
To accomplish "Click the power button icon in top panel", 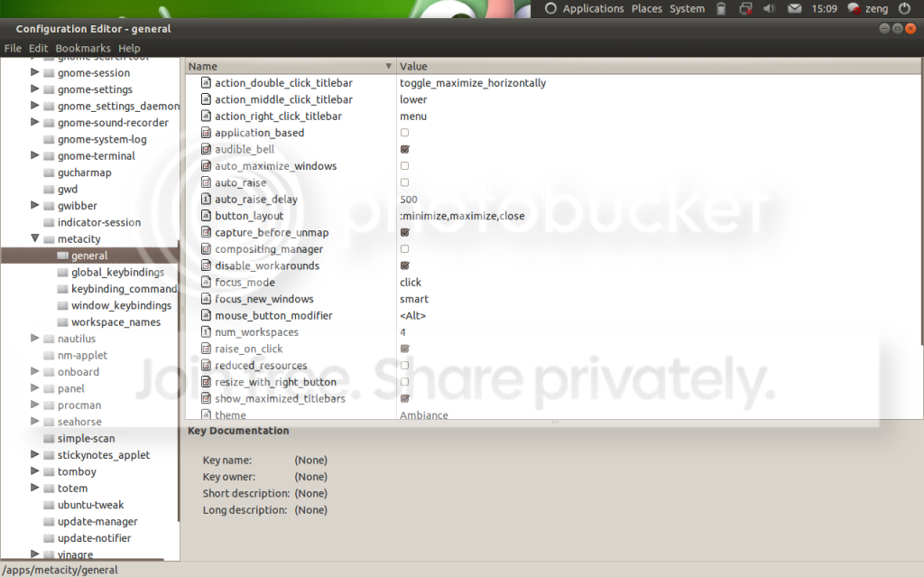I will (x=904, y=9).
